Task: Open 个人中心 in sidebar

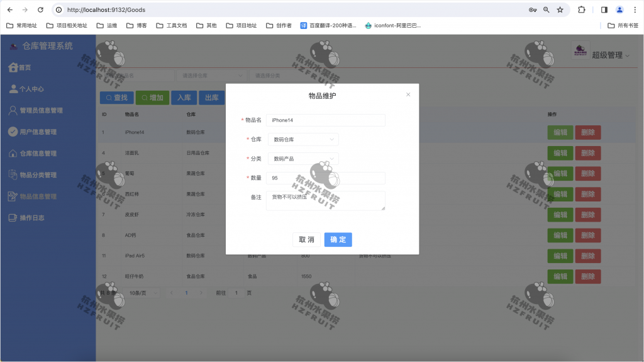Action: click(x=26, y=89)
